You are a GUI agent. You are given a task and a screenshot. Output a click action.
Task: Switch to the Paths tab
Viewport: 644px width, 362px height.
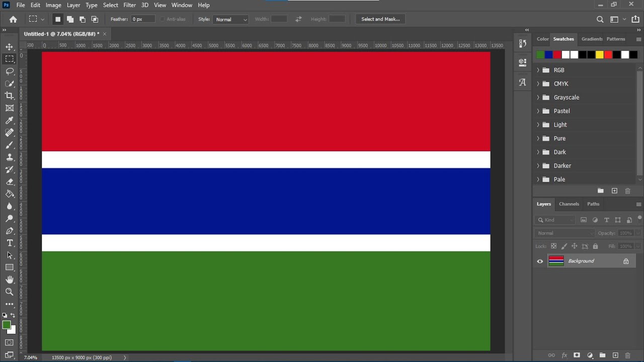[x=593, y=204]
